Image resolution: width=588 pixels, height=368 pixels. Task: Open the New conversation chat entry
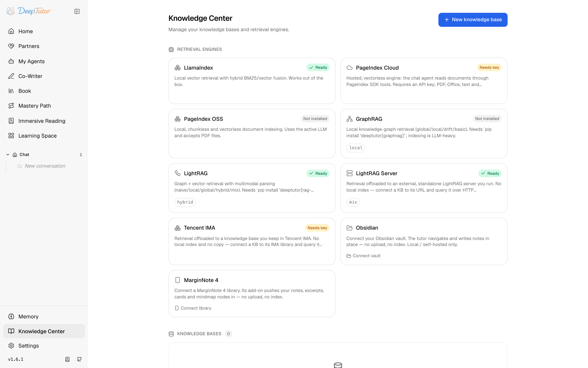tap(45, 166)
